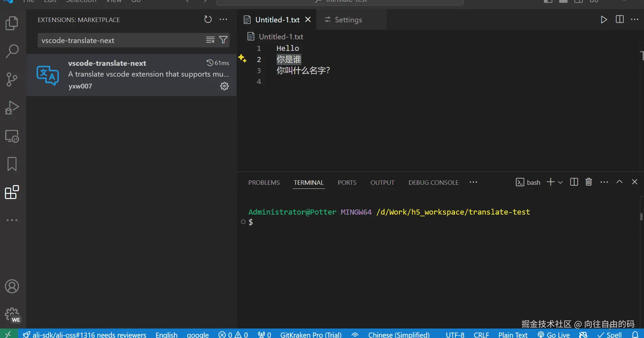Switch to the PROBLEMS panel tab
Image resolution: width=644 pixels, height=338 pixels.
(264, 182)
